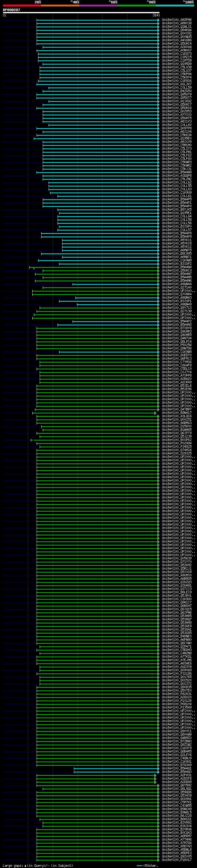Click the purple ~60% identity legend segment
The image size is (197, 868).
point(99,6)
